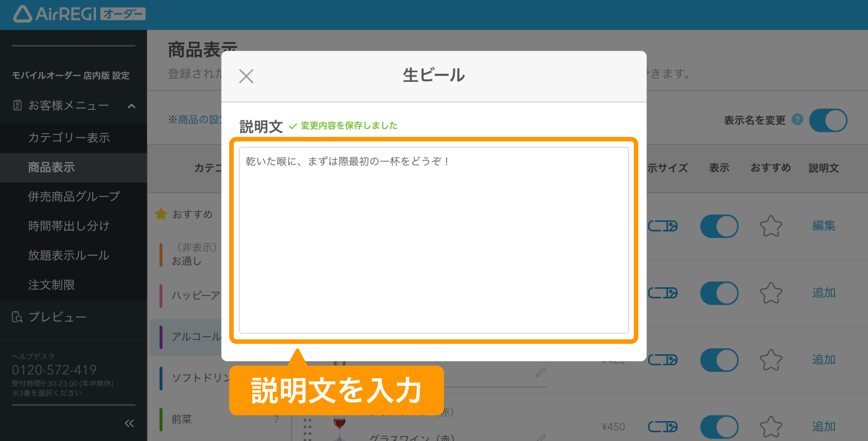Open お客様メニュー in sidebar

pos(73,106)
